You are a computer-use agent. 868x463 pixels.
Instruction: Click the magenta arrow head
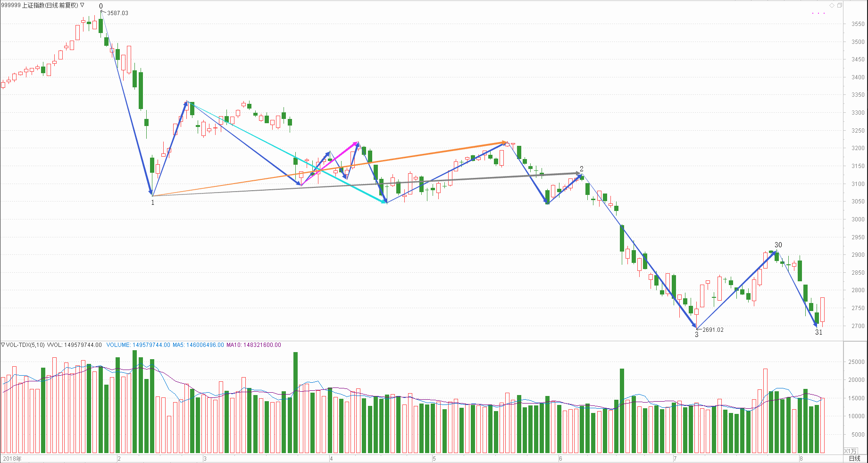pos(356,143)
